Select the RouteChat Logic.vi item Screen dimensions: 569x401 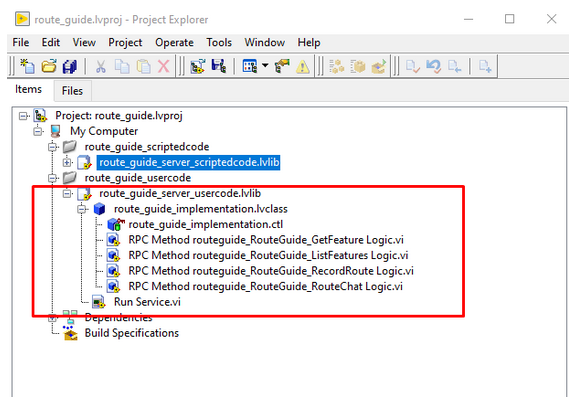point(265,287)
